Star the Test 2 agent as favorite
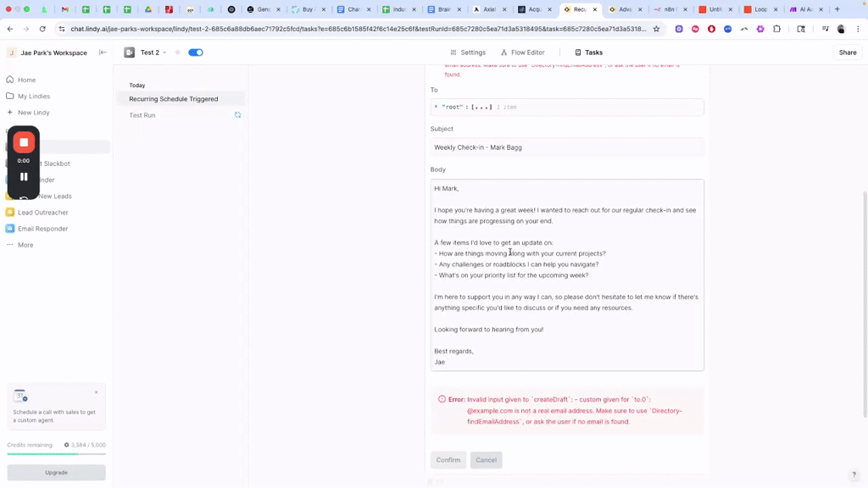The width and height of the screenshot is (868, 488). pos(178,53)
